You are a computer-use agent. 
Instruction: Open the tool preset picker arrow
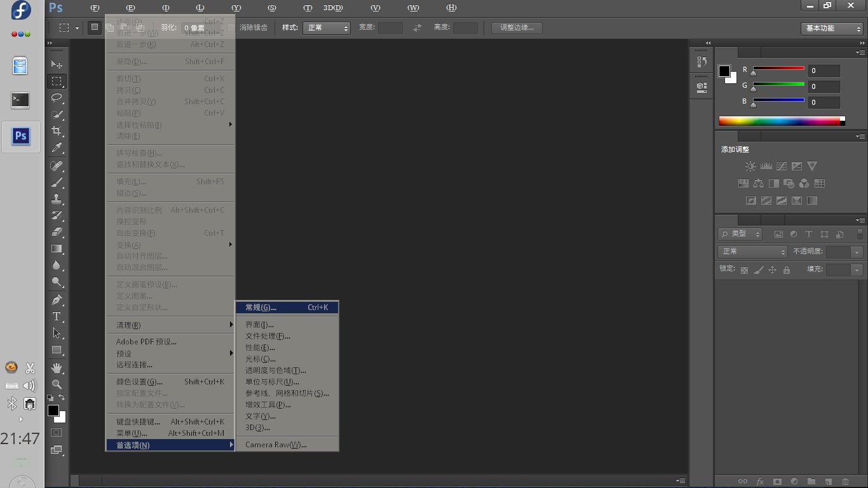click(x=78, y=28)
